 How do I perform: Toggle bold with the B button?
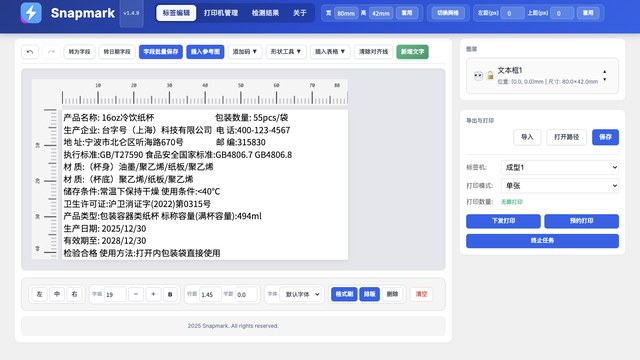(x=170, y=294)
